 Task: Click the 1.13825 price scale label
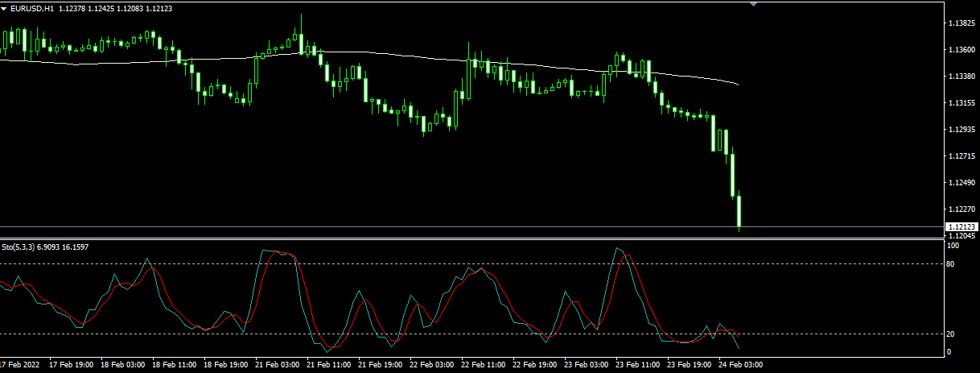pos(961,23)
